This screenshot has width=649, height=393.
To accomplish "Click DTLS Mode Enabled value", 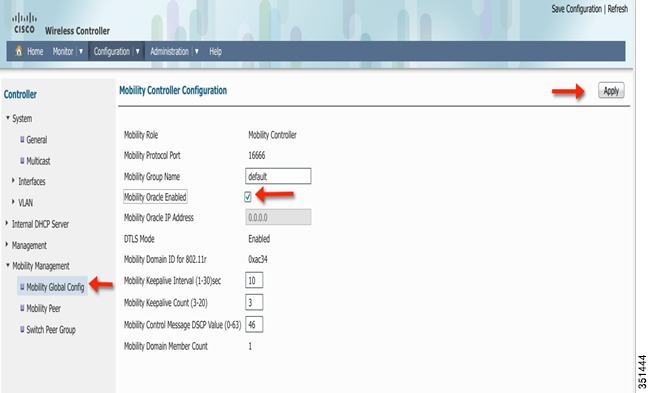I will (x=259, y=239).
